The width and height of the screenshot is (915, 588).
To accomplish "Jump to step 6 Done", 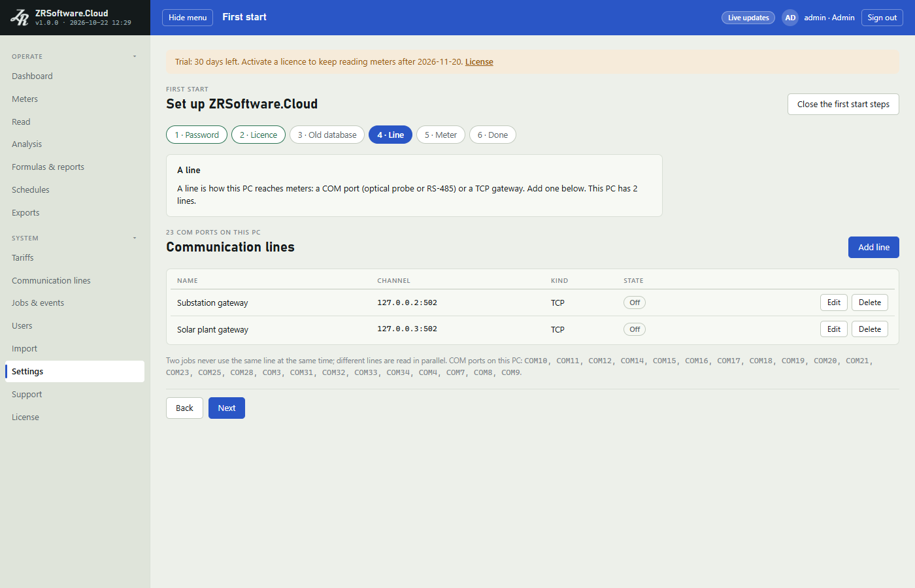I will click(x=493, y=135).
